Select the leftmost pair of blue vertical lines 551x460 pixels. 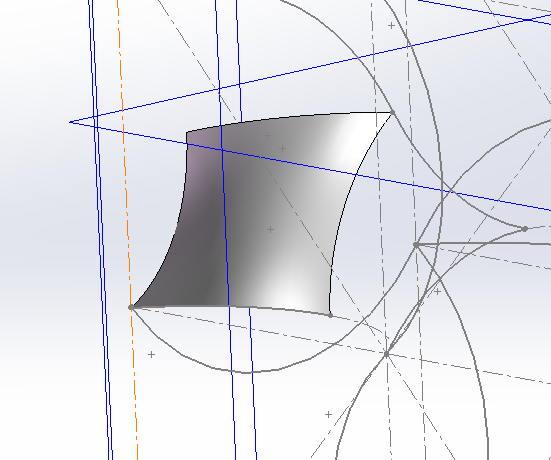pyautogui.click(x=101, y=230)
